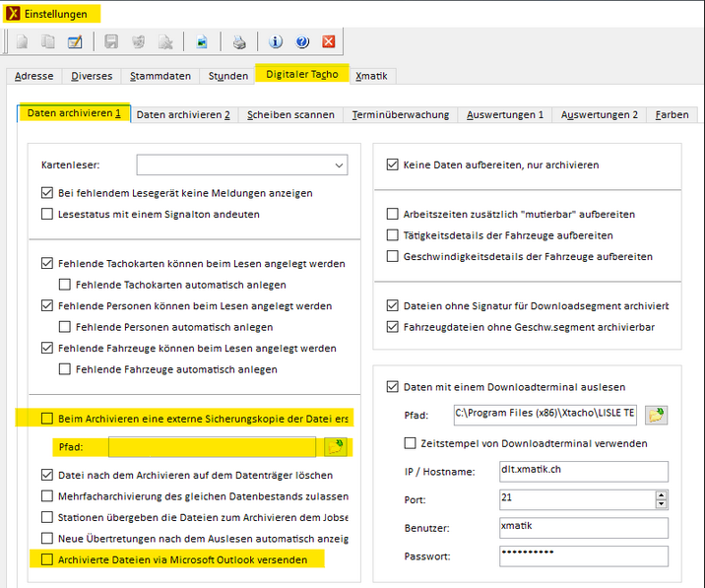Click the printer icon in toolbar
The height and width of the screenshot is (588, 705).
point(239,42)
